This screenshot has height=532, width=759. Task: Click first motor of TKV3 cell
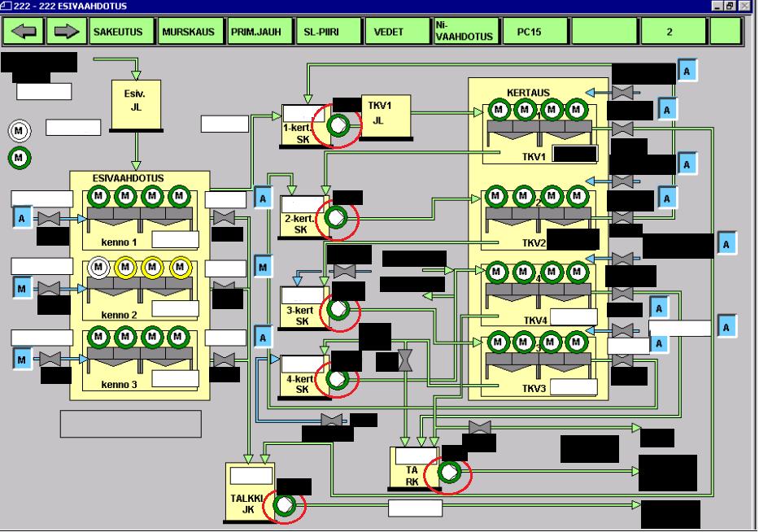498,342
